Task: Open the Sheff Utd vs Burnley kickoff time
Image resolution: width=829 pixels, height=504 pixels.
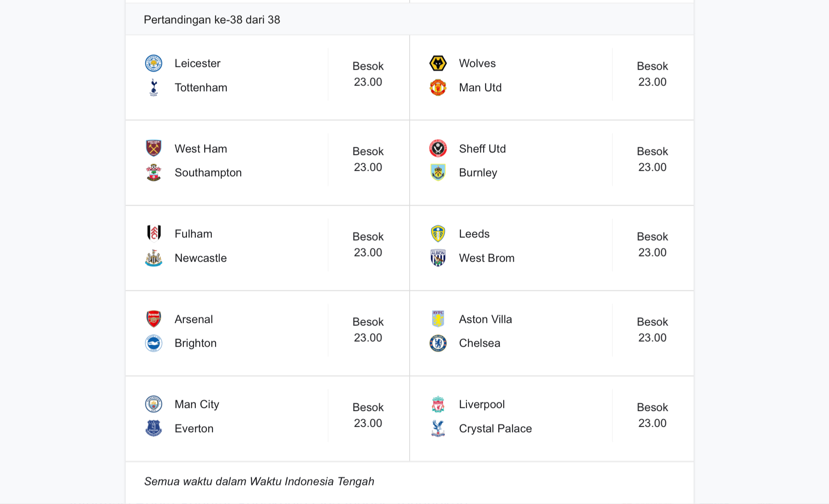Action: [x=652, y=159]
